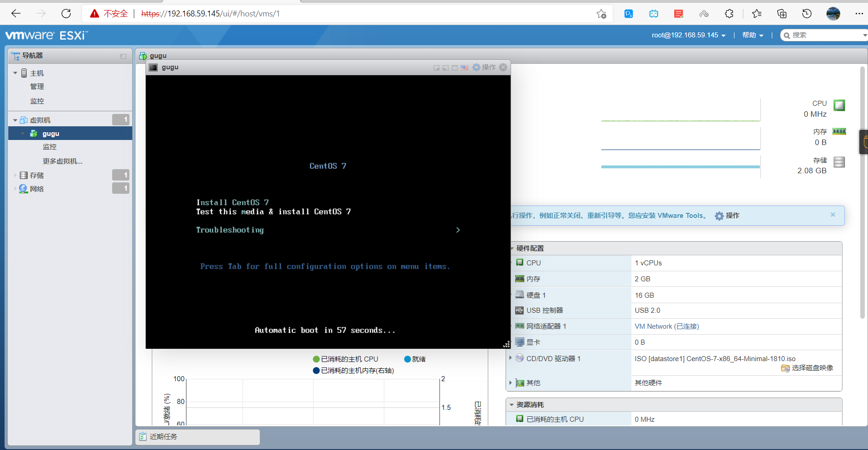Open 更多虚拟机... in the navigator
The width and height of the screenshot is (868, 450).
click(x=62, y=161)
